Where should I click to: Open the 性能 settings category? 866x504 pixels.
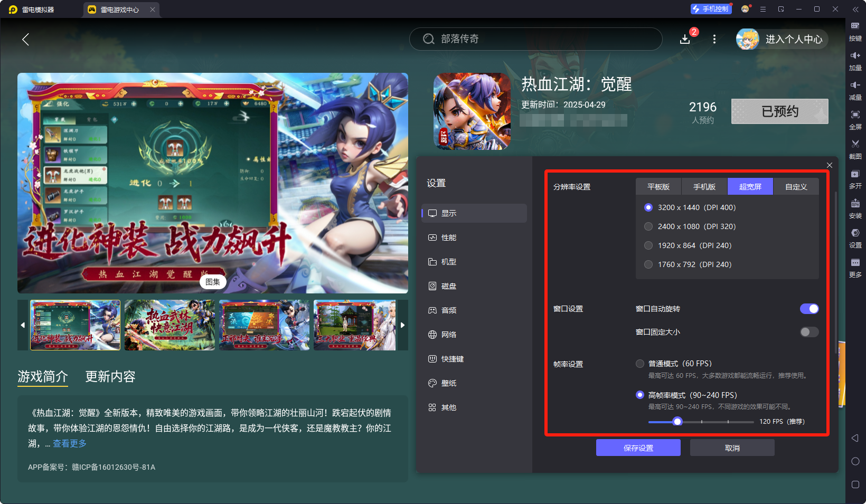(474, 237)
